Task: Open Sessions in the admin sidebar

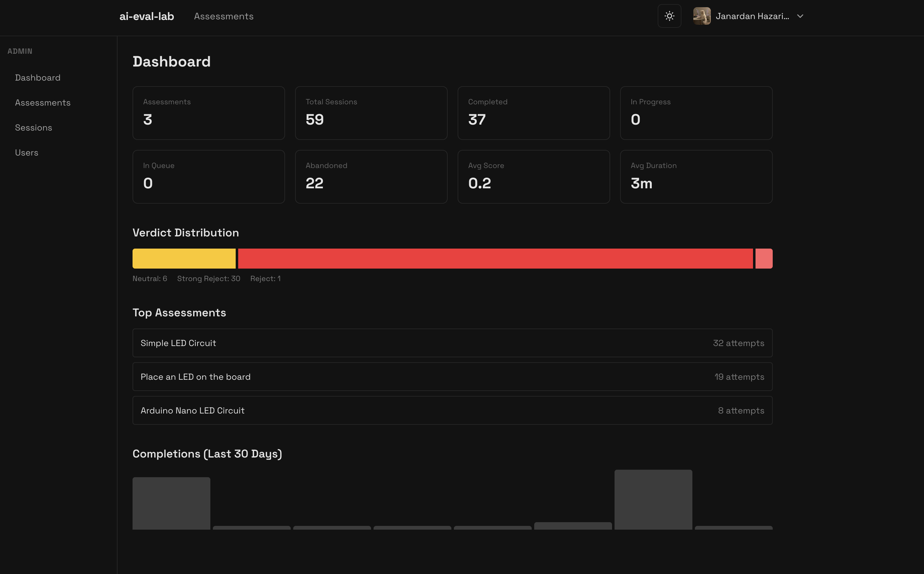Action: click(x=33, y=128)
